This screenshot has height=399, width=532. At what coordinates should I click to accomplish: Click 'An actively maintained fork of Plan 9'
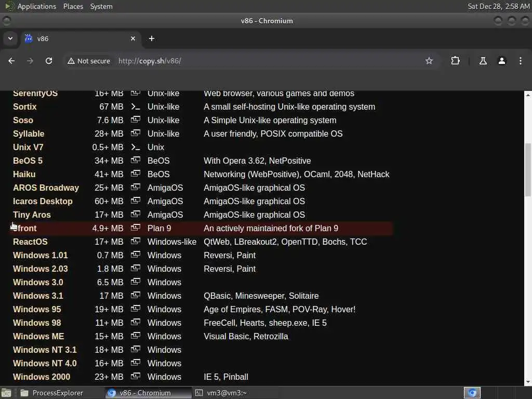(x=271, y=229)
